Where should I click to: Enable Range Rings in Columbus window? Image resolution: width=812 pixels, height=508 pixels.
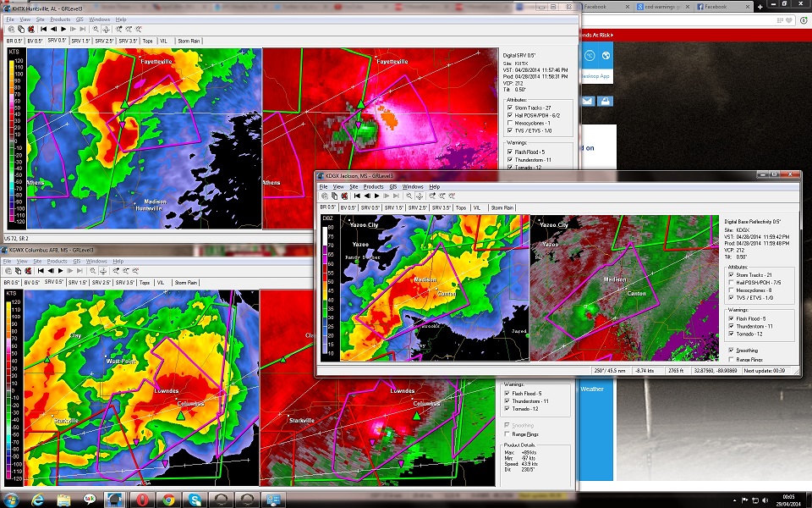pos(506,433)
